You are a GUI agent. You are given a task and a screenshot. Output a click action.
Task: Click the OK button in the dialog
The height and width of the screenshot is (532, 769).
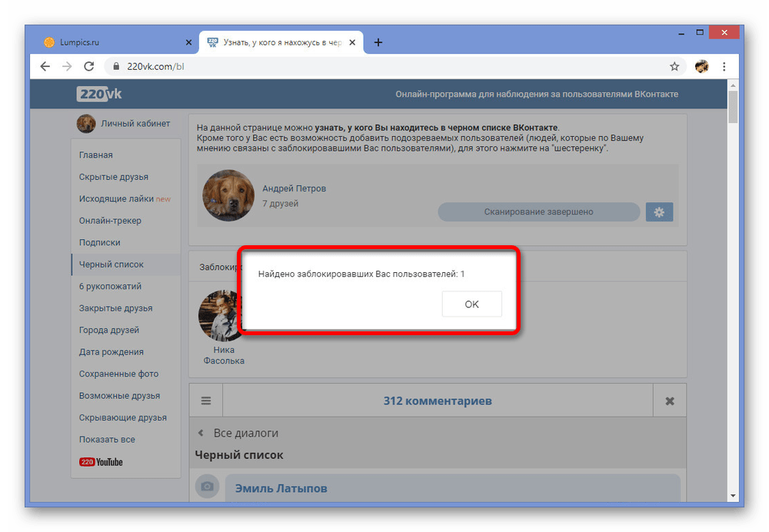point(471,304)
